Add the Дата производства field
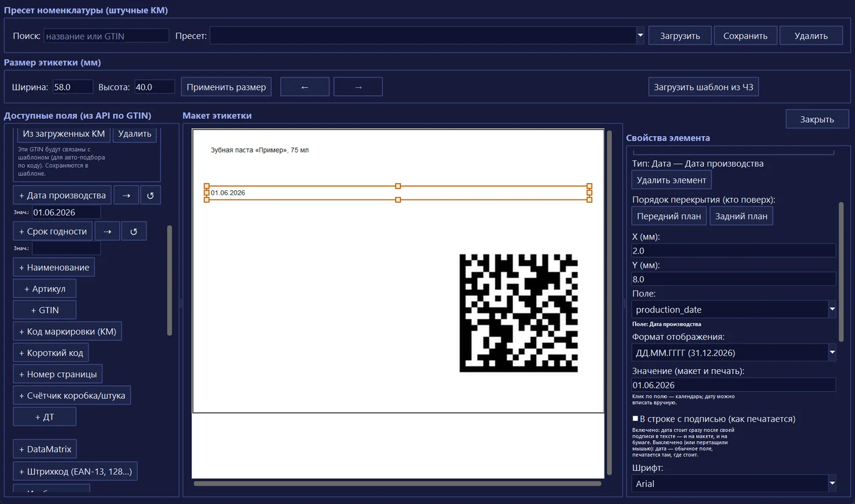855x504 pixels. tap(62, 195)
